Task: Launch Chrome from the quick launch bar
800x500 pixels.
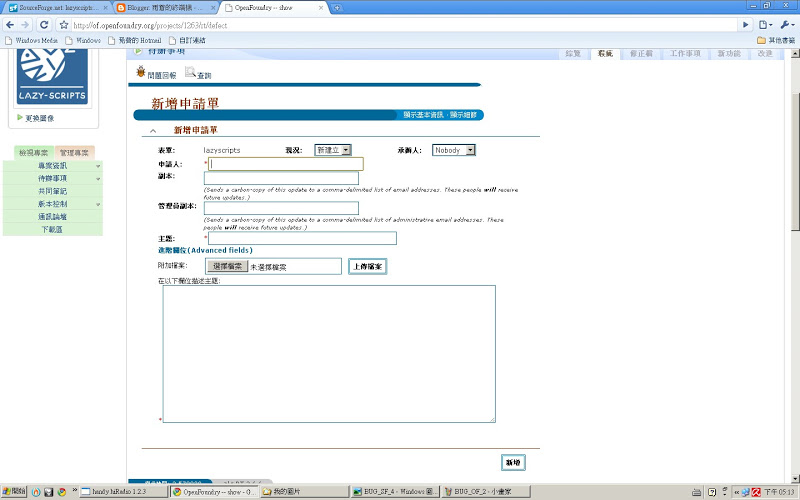Action: pos(62,492)
